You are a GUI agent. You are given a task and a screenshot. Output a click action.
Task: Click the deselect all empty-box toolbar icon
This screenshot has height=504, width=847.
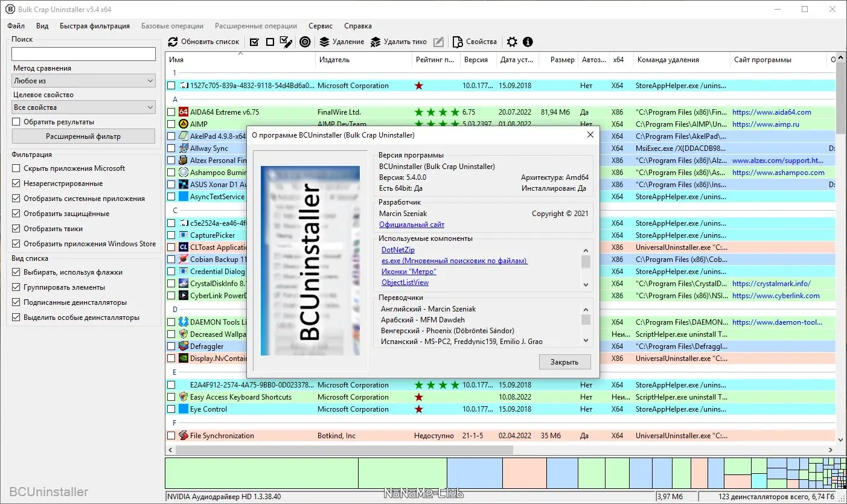tap(270, 42)
